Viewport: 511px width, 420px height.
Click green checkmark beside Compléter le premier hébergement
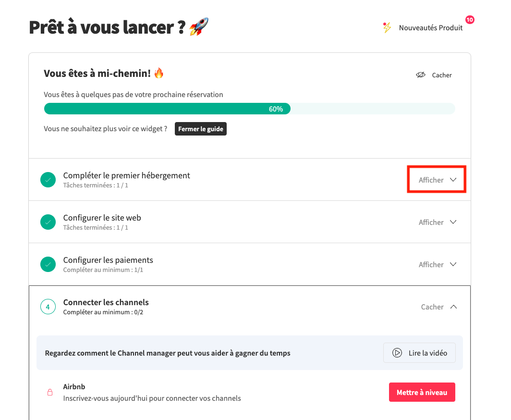pos(48,180)
